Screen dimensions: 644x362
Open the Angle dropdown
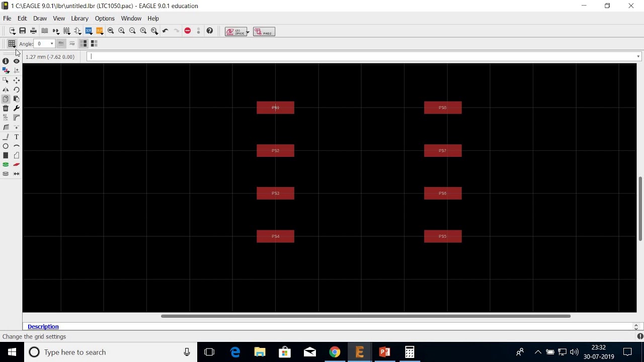(51, 44)
